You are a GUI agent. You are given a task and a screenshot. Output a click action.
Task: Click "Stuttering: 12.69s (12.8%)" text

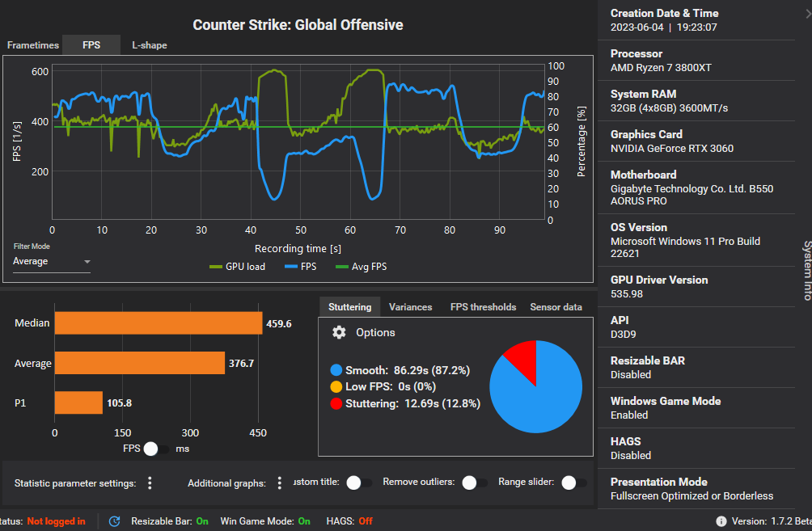tap(412, 403)
